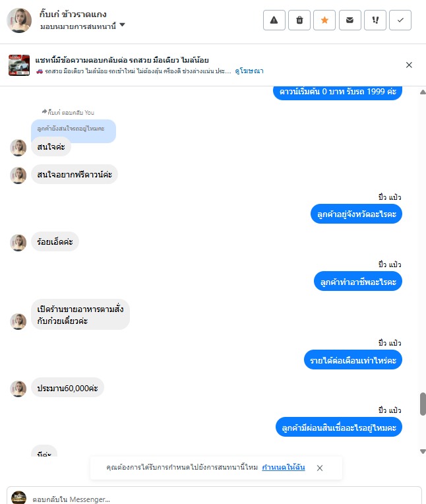
Task: Click the reply arrow icon above quoted message
Action: point(44,111)
